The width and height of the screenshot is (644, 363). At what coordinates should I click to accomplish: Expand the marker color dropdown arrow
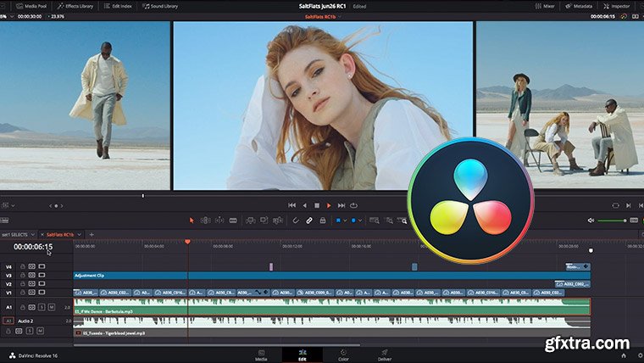pos(362,221)
